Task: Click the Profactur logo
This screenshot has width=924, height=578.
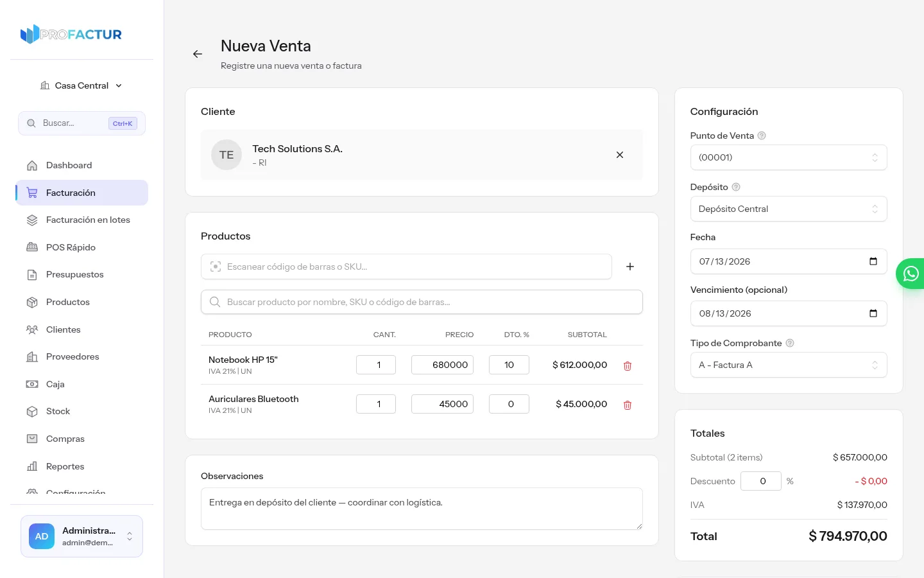Action: [x=71, y=34]
